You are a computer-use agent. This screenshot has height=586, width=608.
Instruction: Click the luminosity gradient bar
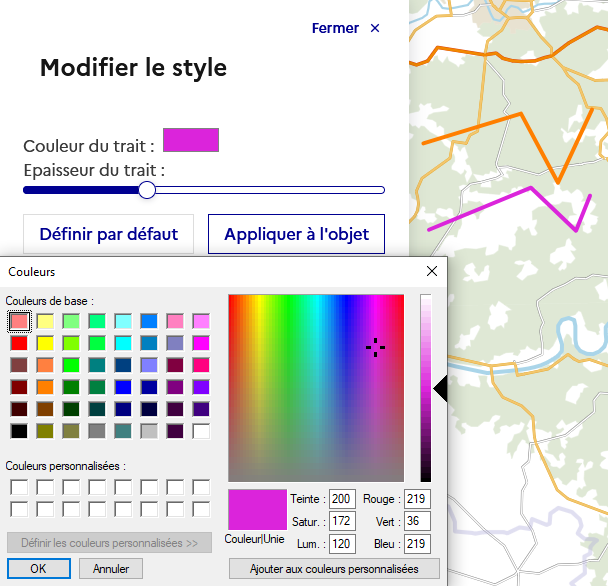point(426,388)
